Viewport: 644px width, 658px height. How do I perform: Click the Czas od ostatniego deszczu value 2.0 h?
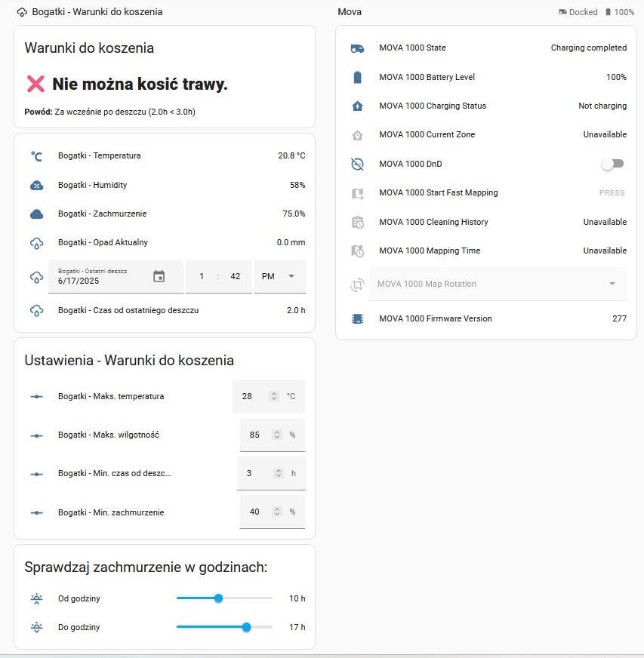[296, 311]
